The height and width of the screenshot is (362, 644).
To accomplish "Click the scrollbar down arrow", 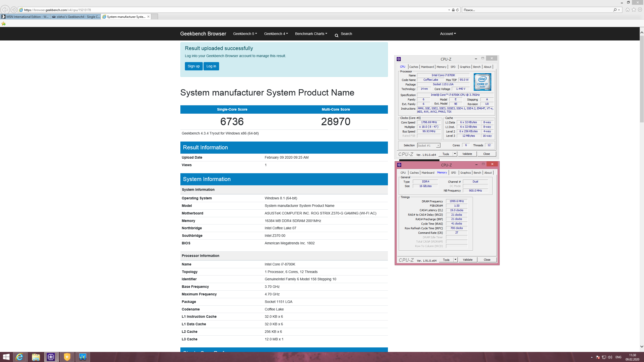I will 642,346.
